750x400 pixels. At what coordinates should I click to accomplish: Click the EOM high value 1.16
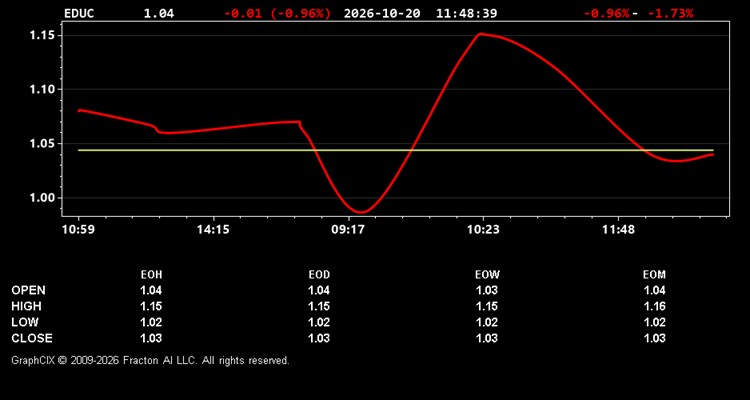tap(655, 306)
